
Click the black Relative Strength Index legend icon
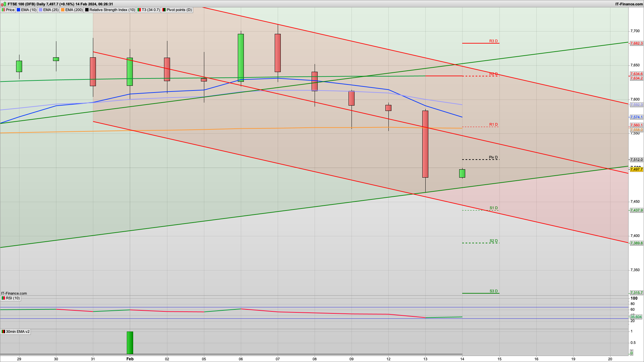(87, 10)
